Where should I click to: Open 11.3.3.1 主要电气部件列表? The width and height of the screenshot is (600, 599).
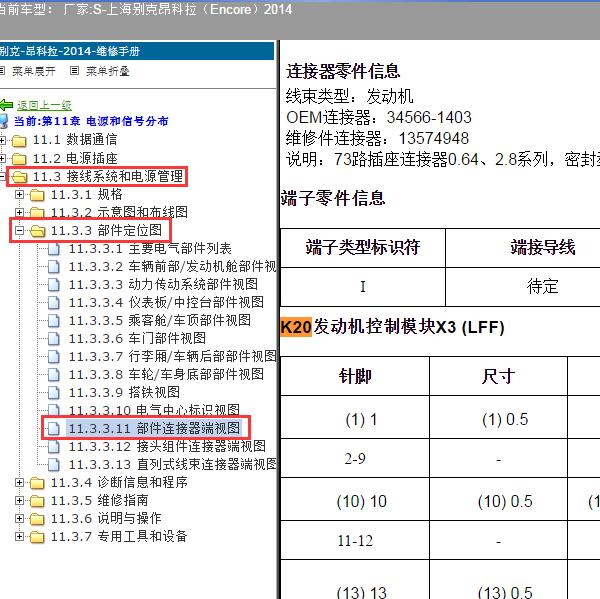pos(150,249)
